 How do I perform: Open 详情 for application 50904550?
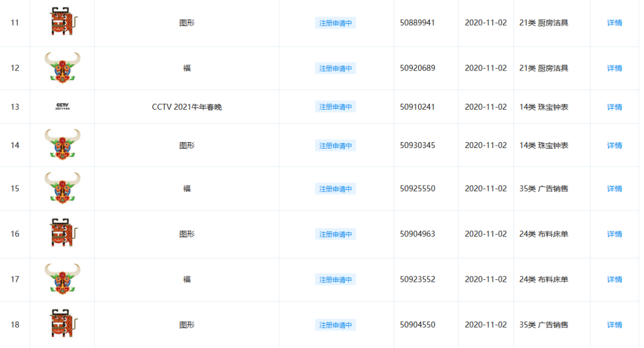point(614,325)
